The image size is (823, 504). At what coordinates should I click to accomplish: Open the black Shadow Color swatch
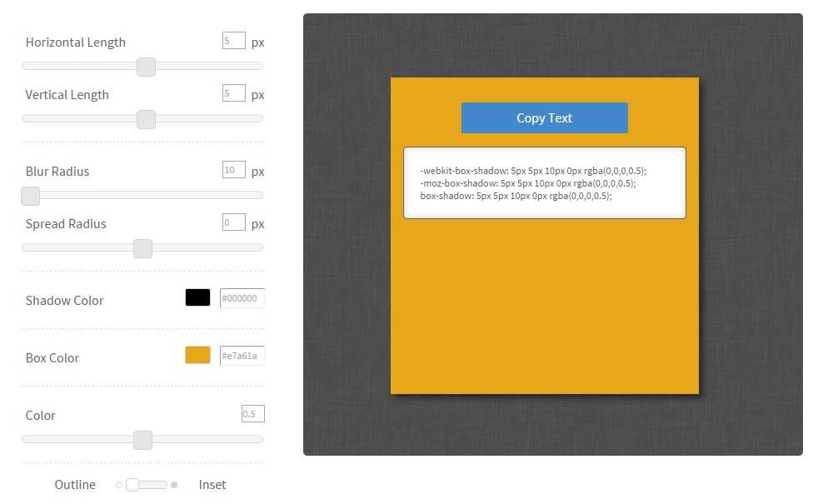point(198,297)
